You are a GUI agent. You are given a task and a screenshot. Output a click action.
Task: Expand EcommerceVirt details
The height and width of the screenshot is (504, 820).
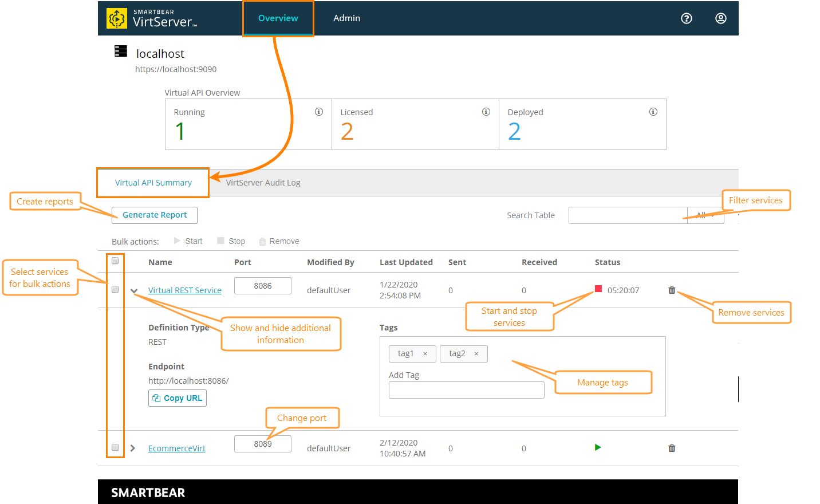click(133, 448)
